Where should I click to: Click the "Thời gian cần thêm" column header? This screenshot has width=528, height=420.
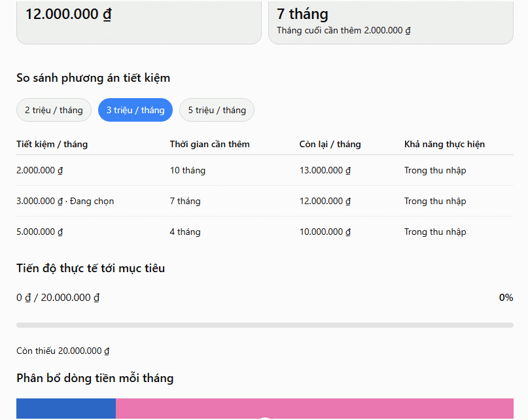tap(209, 144)
